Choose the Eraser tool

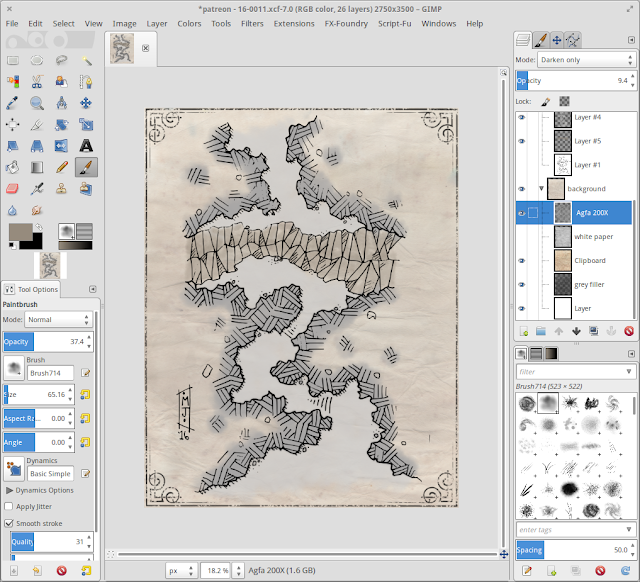point(13,188)
